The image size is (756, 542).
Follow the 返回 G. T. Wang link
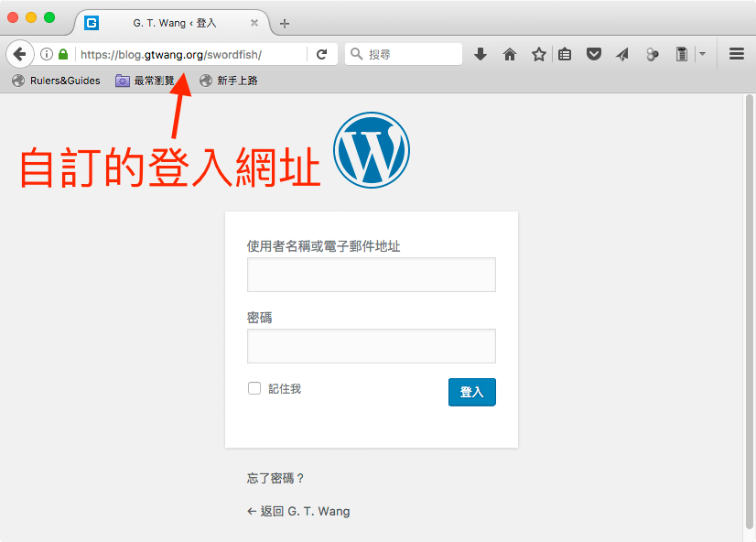(298, 511)
